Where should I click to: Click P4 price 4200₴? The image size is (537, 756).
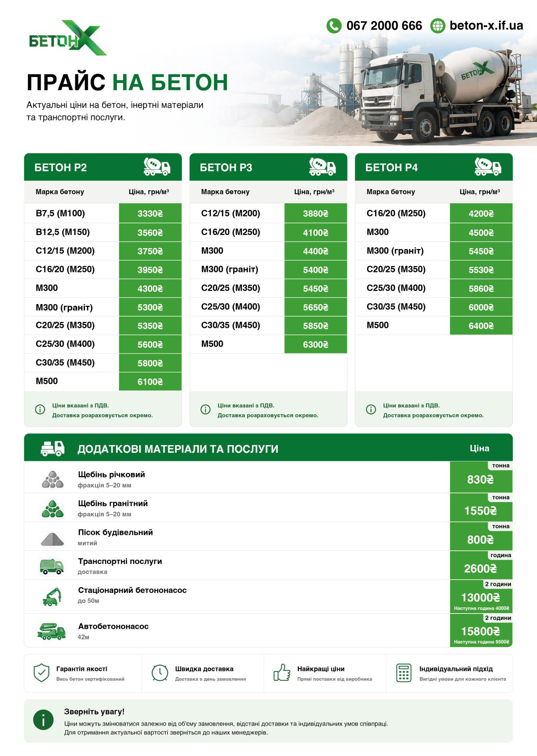tap(482, 213)
